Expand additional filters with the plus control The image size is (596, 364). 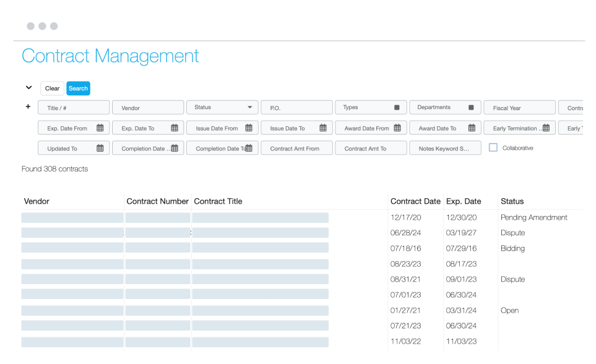[28, 106]
